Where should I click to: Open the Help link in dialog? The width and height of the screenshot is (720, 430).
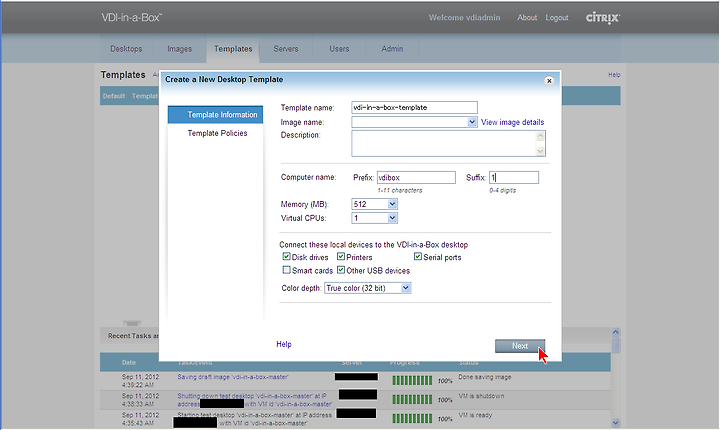click(x=284, y=344)
